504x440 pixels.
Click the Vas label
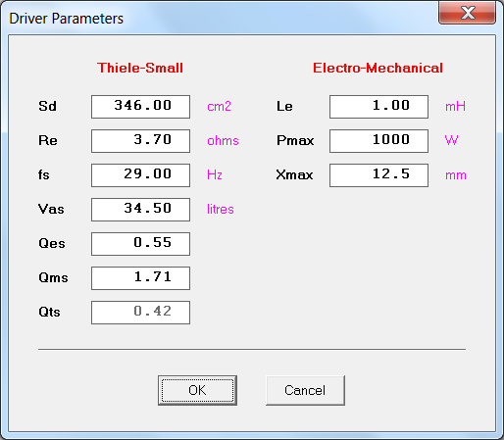51,209
